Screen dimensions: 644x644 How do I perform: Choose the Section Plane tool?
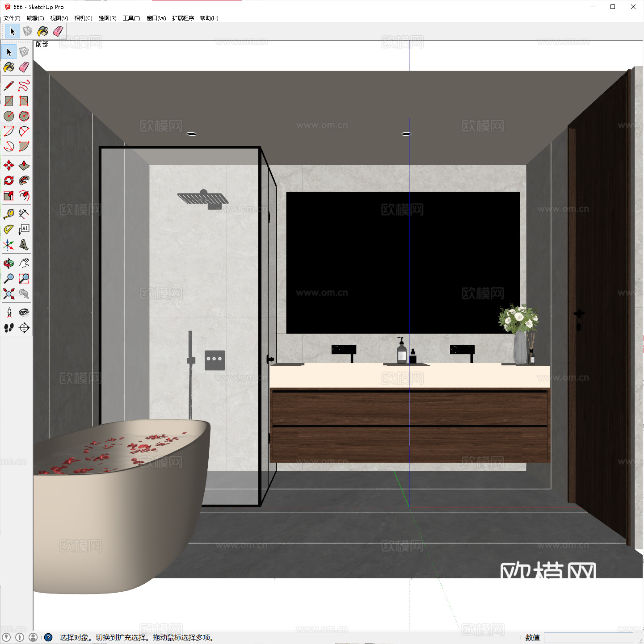coord(24,328)
